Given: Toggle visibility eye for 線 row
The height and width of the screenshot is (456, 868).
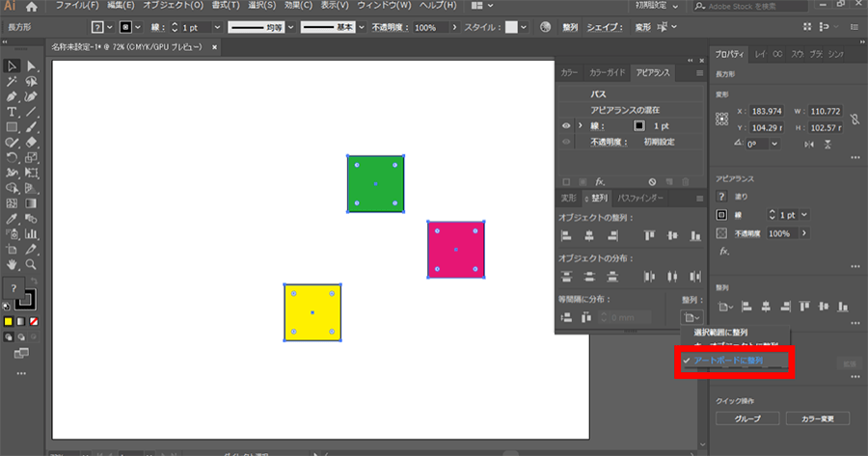Looking at the screenshot, I should click(x=566, y=125).
